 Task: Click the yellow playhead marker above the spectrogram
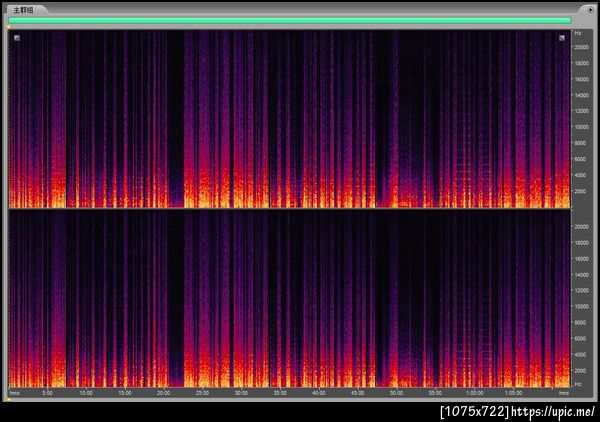(x=9, y=27)
